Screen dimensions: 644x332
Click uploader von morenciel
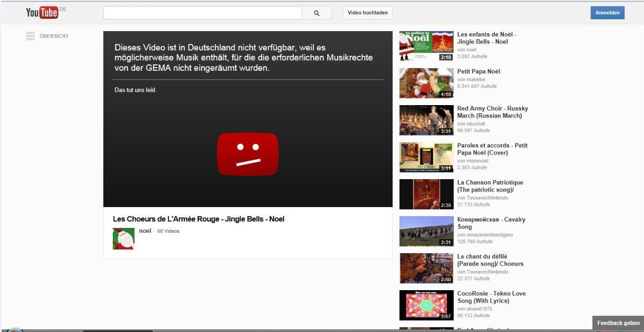coord(472,160)
